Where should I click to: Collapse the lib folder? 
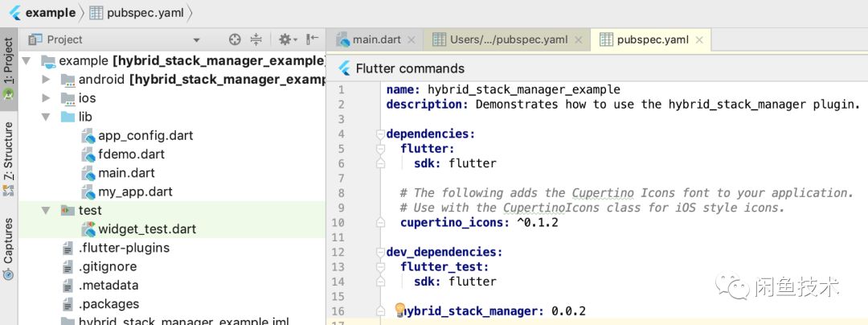46,117
